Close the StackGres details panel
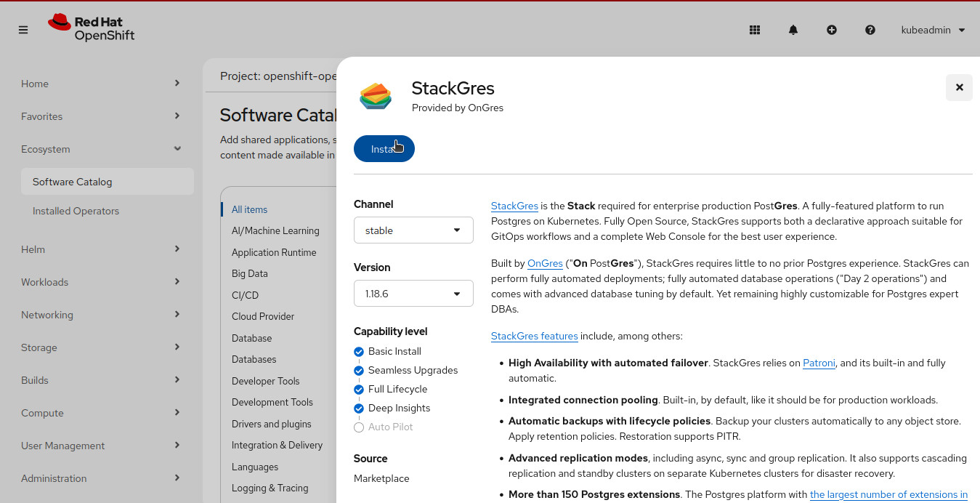This screenshot has height=503, width=980. coord(959,87)
